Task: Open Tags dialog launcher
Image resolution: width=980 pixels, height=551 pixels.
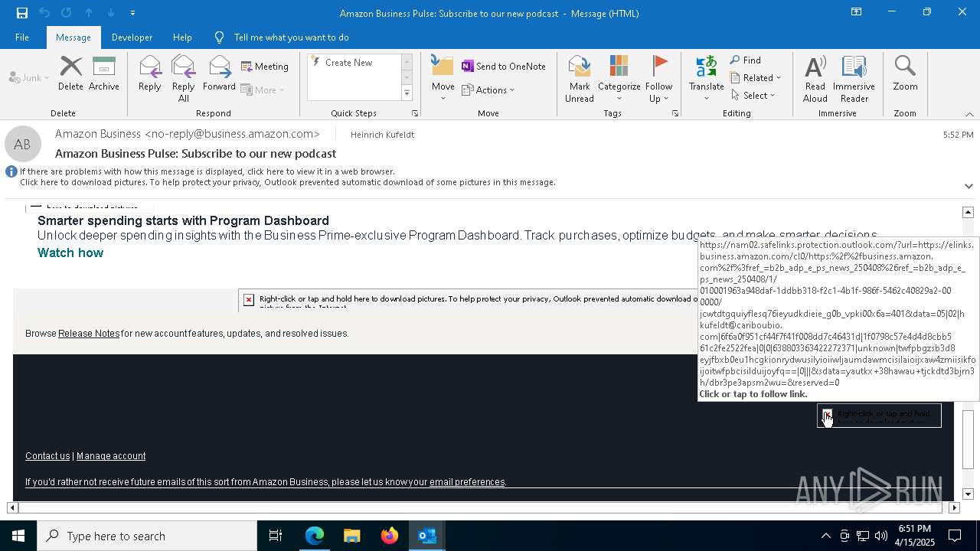Action: [675, 113]
